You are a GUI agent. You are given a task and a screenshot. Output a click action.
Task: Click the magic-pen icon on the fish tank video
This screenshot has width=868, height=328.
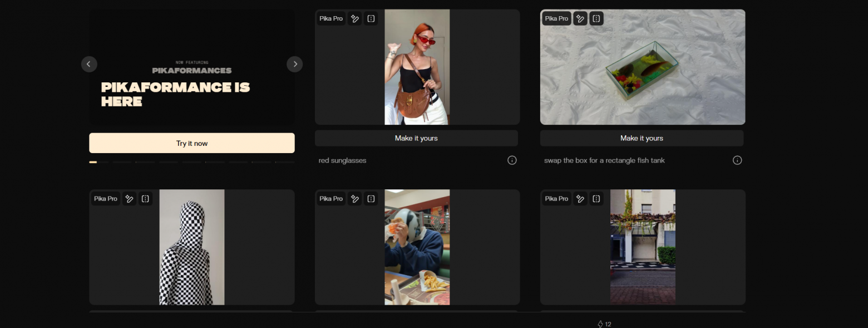coord(580,18)
